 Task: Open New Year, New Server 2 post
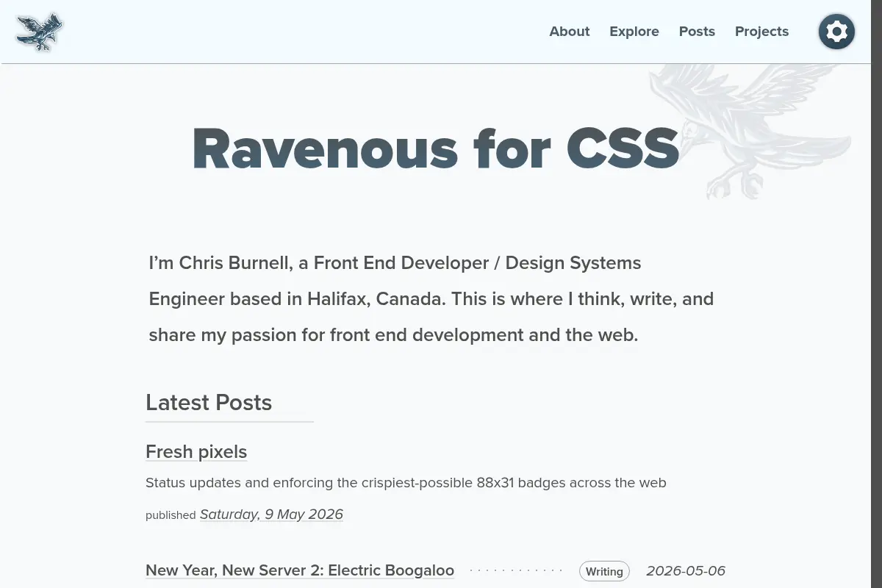pyautogui.click(x=300, y=570)
